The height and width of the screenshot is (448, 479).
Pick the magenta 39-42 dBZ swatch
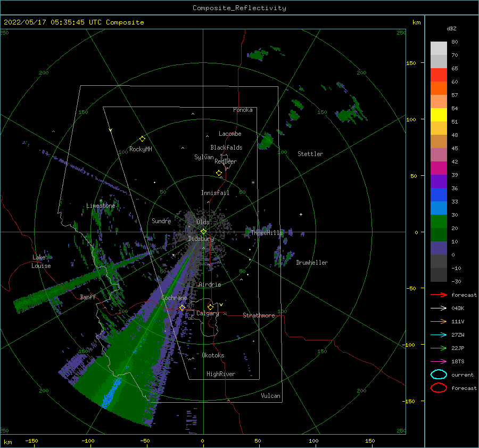tap(439, 168)
